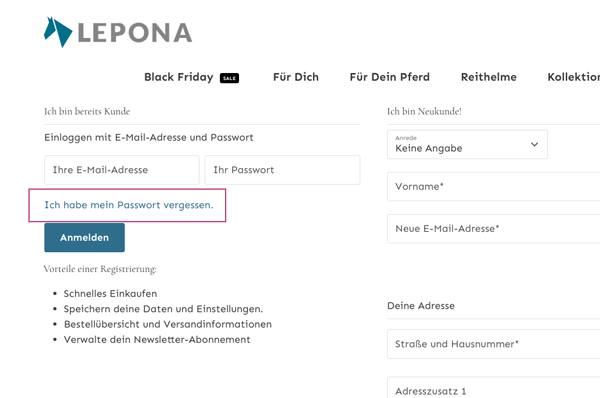Open the Black Friday menu

coord(178,77)
